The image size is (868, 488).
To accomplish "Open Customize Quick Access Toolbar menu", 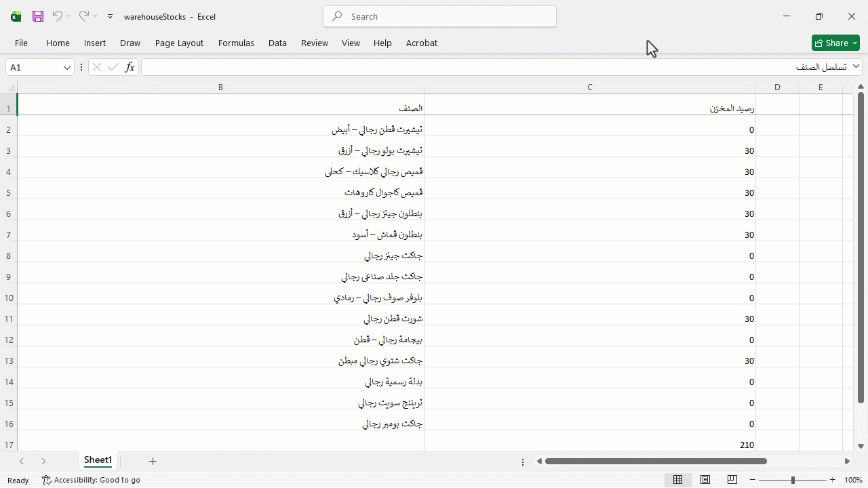I will 110,16.
